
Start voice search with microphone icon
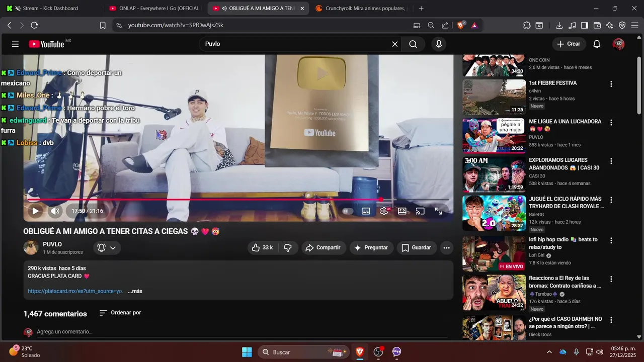[x=439, y=44]
